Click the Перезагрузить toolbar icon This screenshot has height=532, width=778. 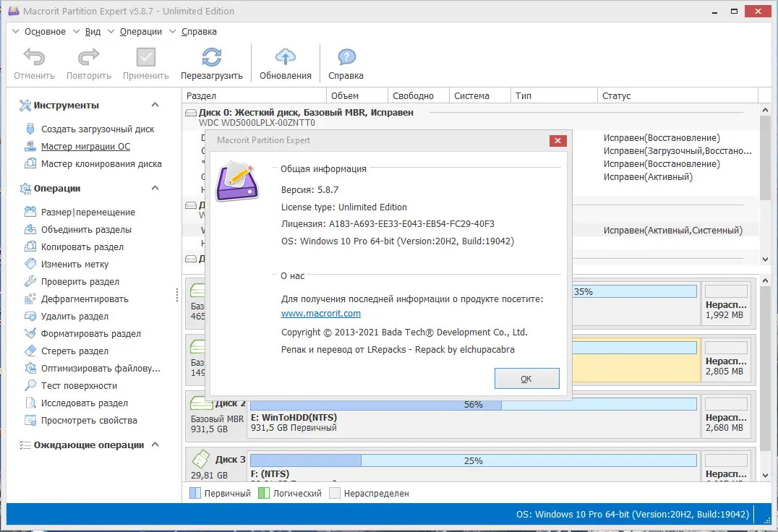(213, 63)
